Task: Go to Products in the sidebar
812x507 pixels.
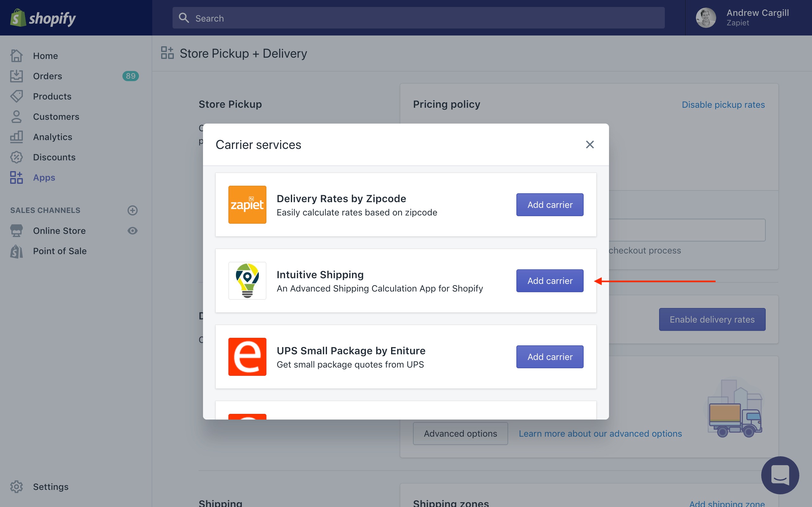Action: tap(52, 97)
